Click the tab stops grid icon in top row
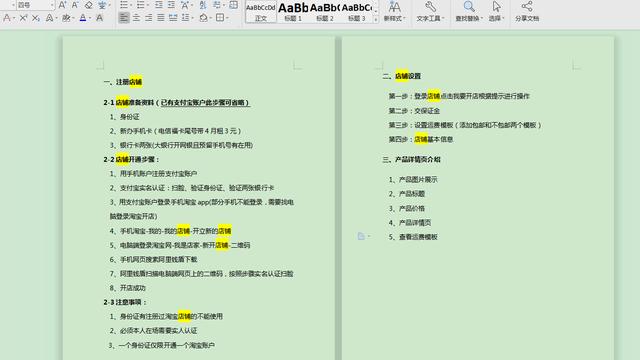 tap(233, 5)
